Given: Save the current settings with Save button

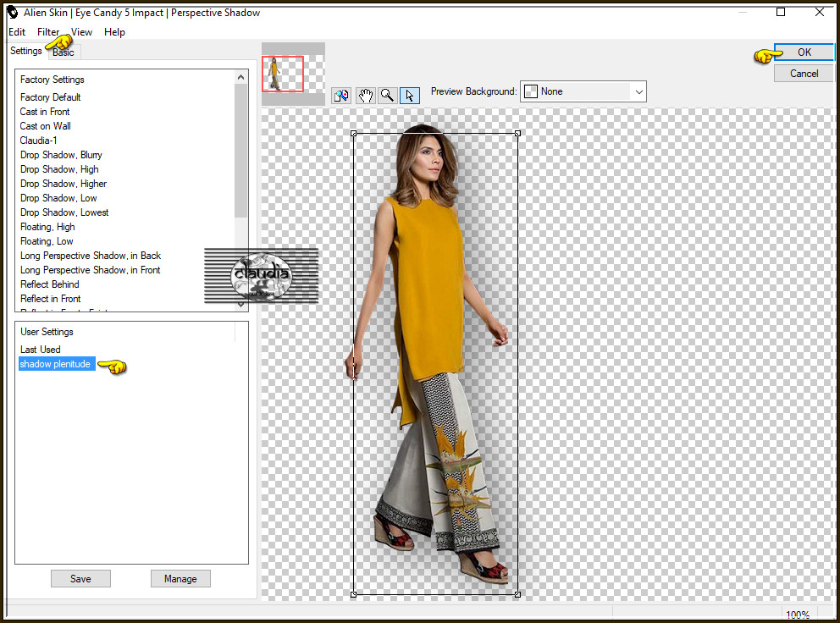Looking at the screenshot, I should click(x=81, y=578).
